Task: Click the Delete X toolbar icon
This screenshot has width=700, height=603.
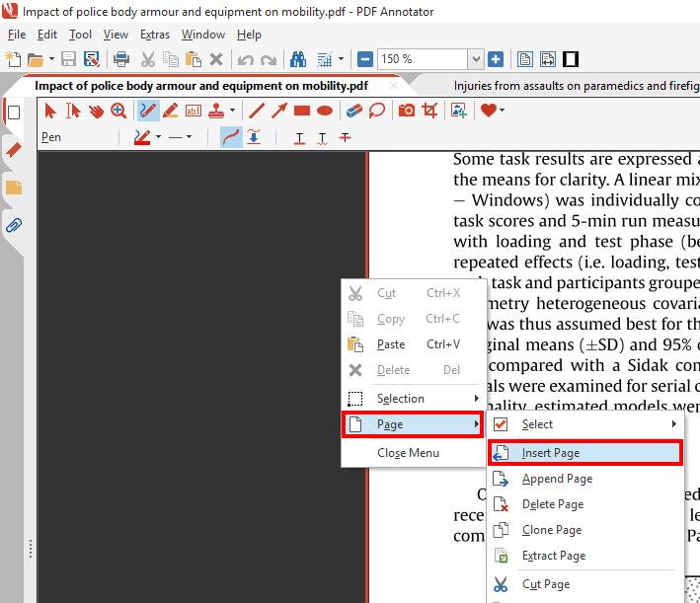Action: 216,59
